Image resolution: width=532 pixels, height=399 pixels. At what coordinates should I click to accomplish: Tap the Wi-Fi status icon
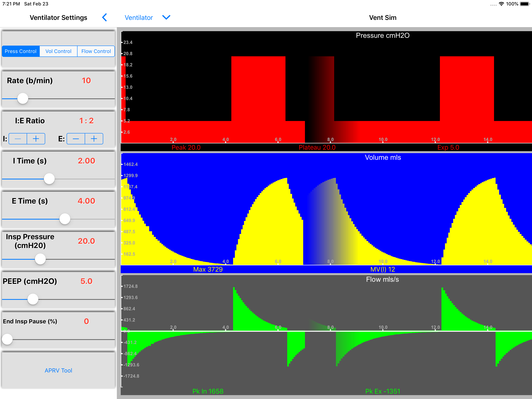pos(501,4)
